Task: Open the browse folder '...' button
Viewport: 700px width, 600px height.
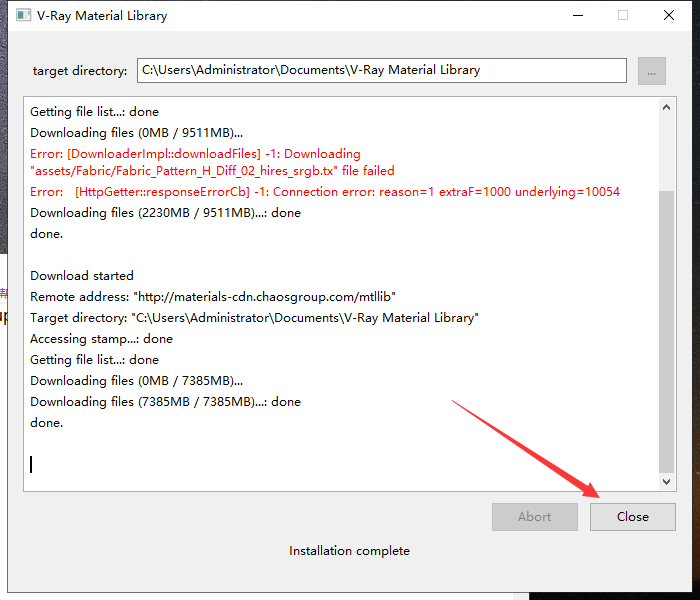Action: tap(651, 71)
